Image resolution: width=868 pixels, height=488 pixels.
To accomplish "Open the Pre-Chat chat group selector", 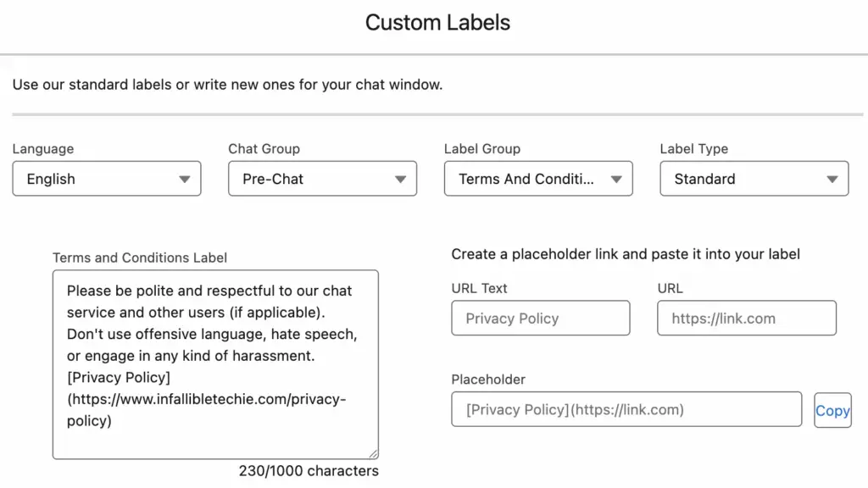I will point(323,179).
